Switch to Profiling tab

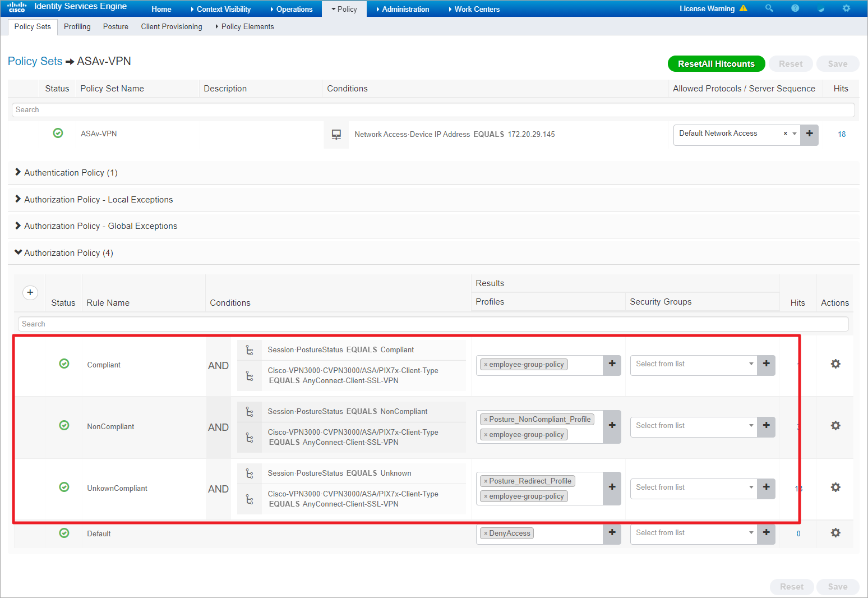(x=77, y=26)
